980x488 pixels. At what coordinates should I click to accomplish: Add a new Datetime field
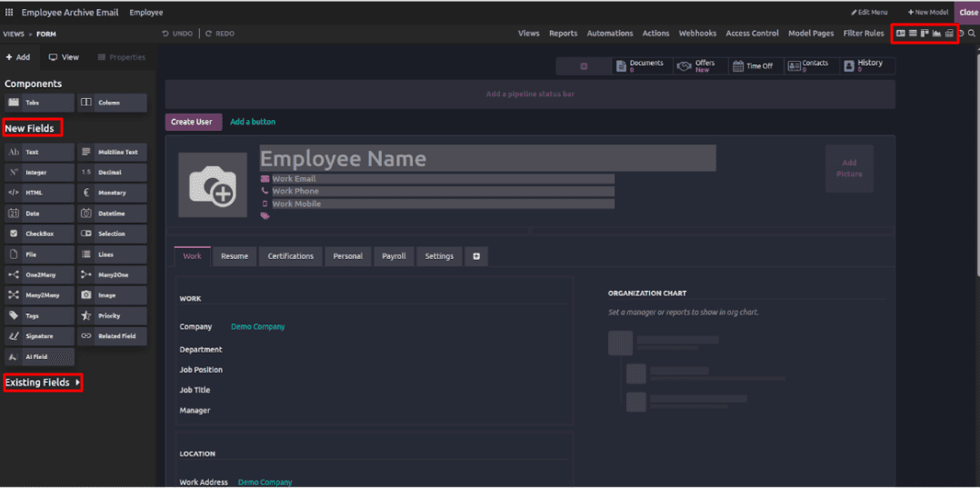(112, 214)
